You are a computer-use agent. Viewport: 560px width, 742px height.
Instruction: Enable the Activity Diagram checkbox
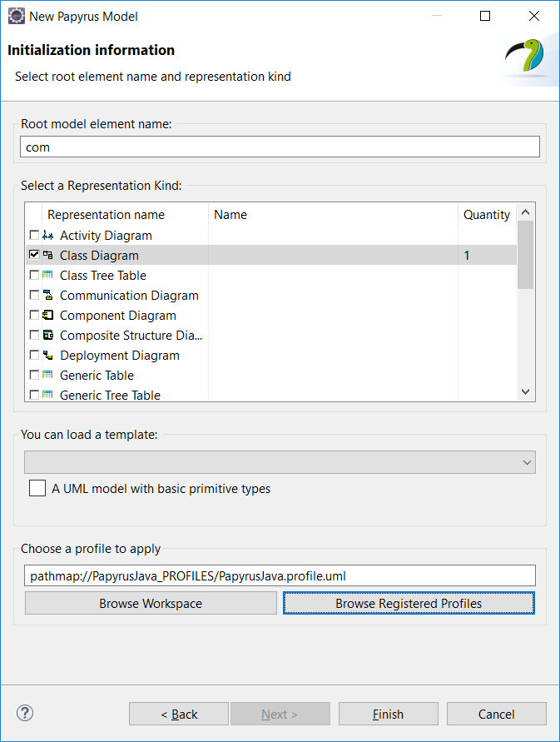coord(34,235)
